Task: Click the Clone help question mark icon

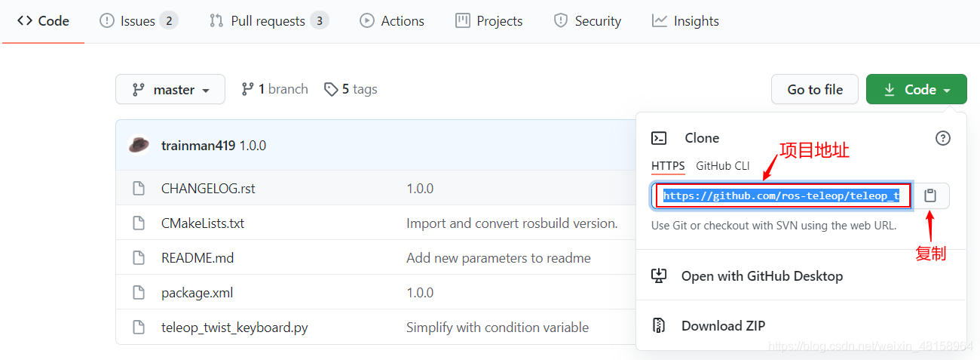Action: click(943, 138)
